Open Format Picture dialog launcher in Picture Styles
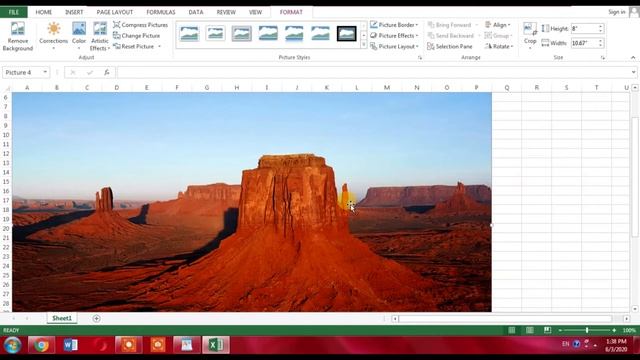 (x=420, y=58)
